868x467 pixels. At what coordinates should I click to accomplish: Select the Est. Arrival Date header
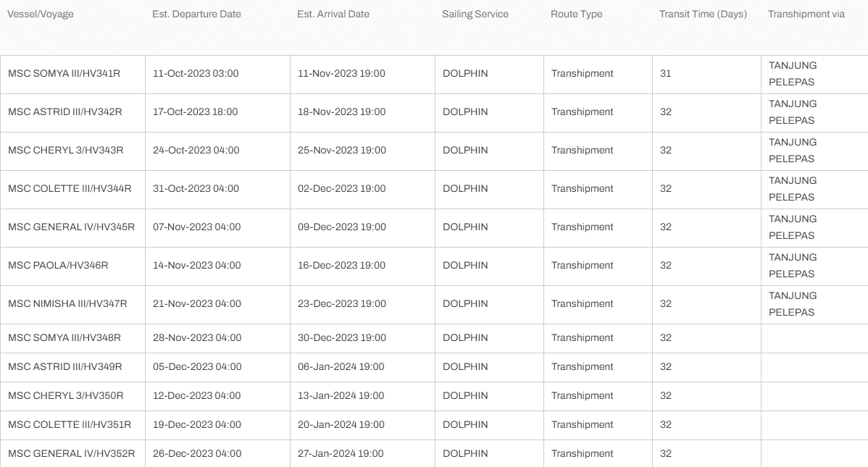(x=333, y=14)
